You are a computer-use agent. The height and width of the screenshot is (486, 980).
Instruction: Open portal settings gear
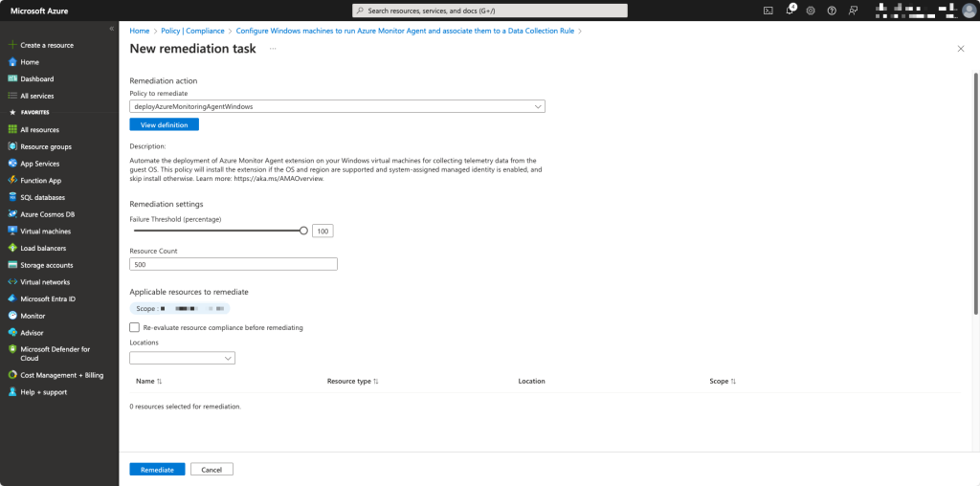coord(811,11)
